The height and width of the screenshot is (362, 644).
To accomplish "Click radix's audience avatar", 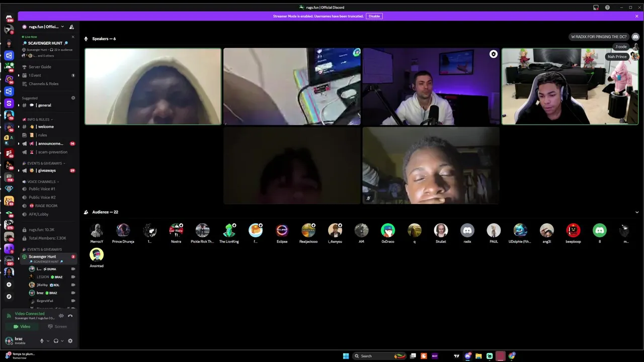I will pyautogui.click(x=467, y=230).
